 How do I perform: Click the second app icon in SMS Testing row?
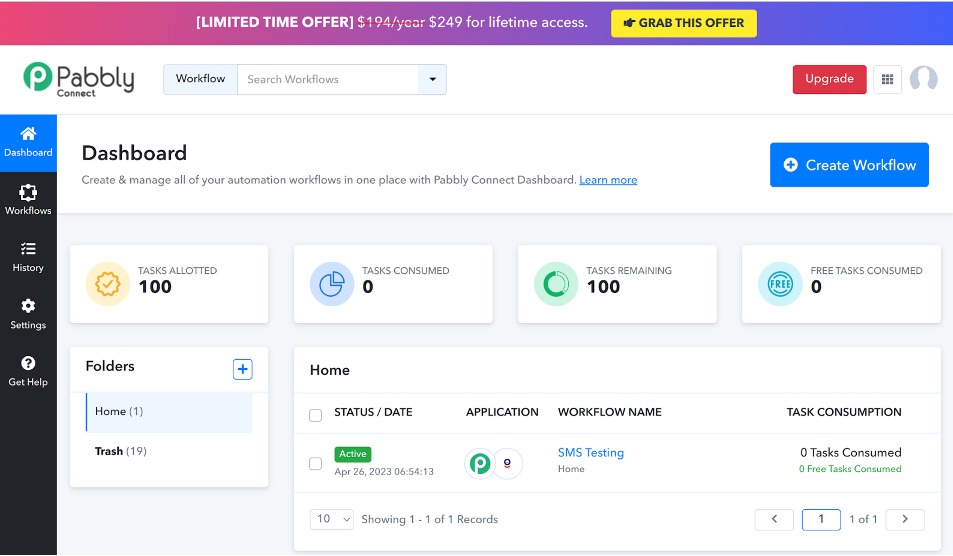(507, 464)
